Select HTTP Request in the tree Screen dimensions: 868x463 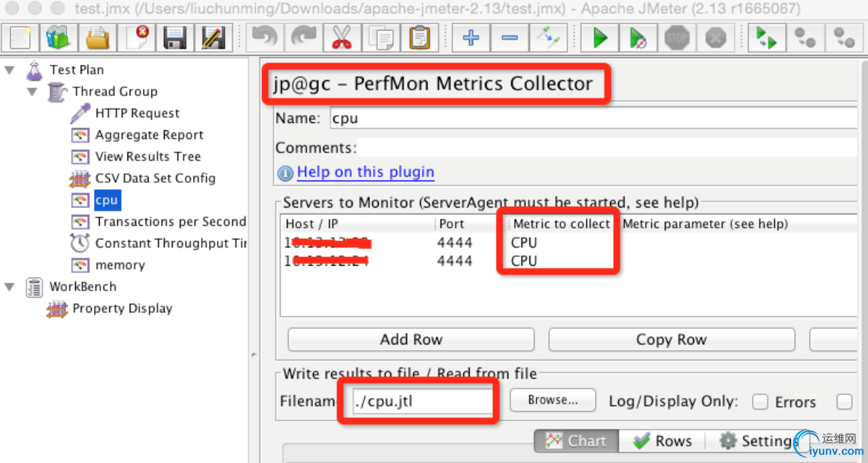(138, 113)
